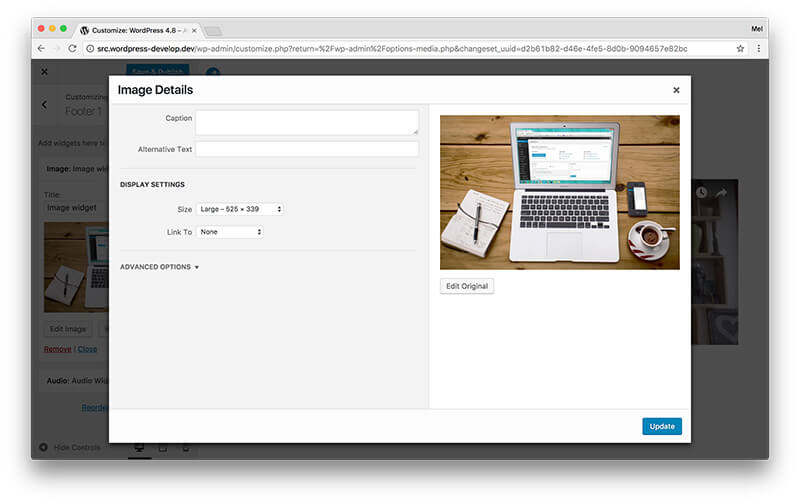Open a new browser tab
This screenshot has height=504, width=800.
click(x=213, y=32)
